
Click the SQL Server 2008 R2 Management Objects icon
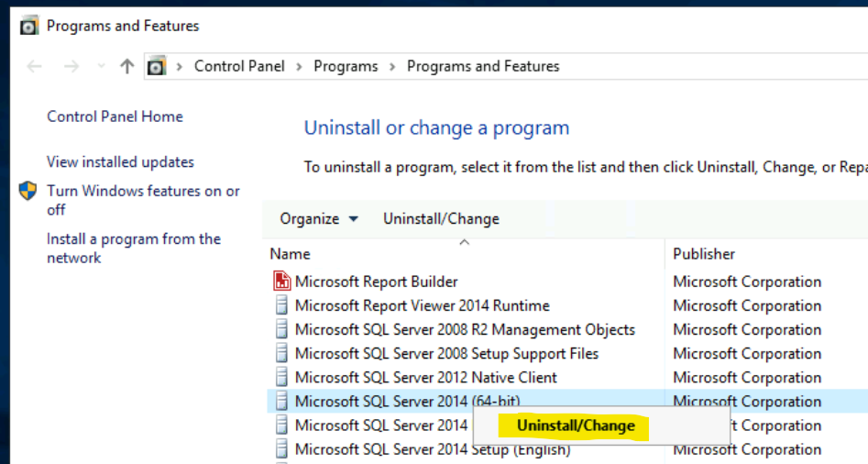tap(281, 329)
